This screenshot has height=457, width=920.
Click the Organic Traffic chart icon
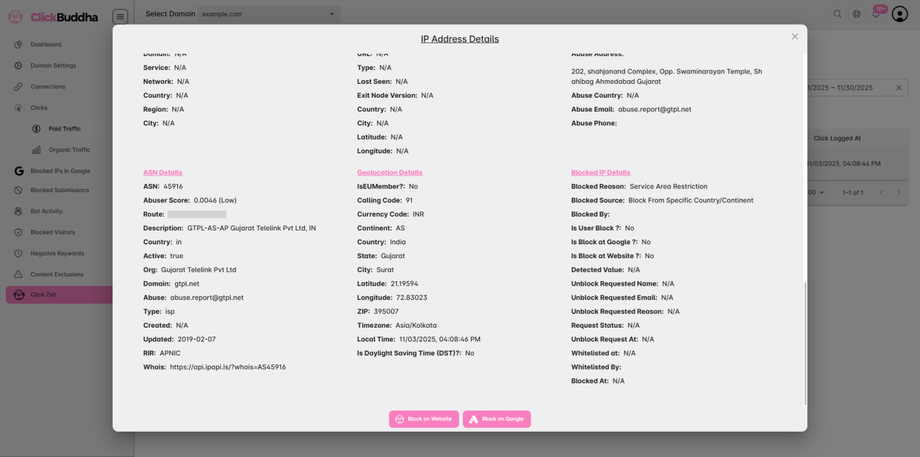point(36,150)
